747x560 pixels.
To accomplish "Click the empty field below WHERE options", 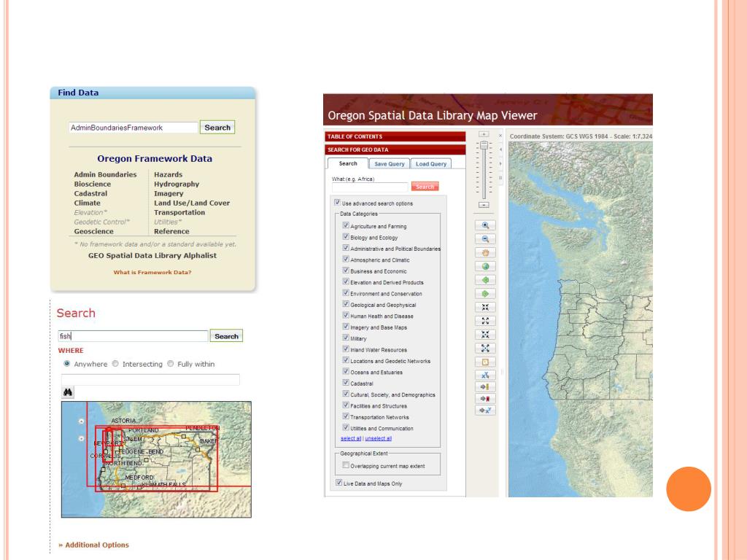I will point(150,379).
